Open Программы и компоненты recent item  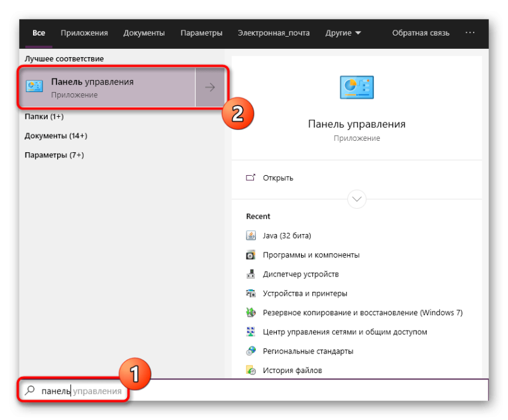[x=311, y=255]
